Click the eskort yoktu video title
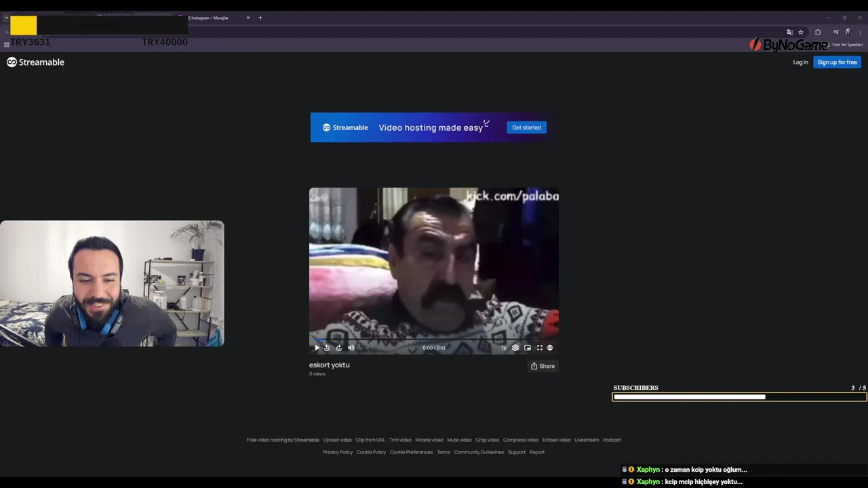 coord(330,365)
